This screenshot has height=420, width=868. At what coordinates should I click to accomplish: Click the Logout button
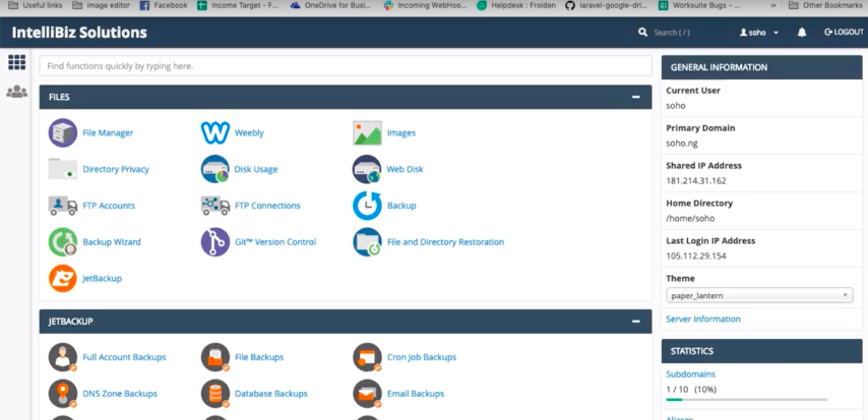pyautogui.click(x=844, y=33)
